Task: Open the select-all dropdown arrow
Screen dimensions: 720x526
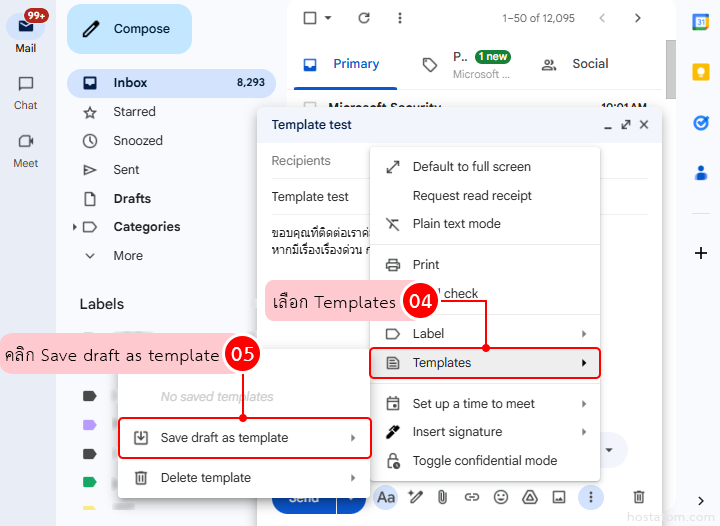Action: coord(328,18)
